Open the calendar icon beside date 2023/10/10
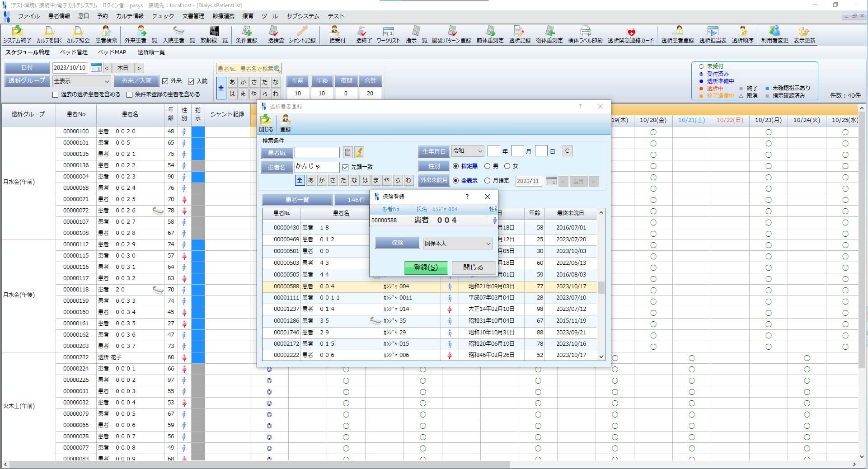868x469 pixels. 96,68
